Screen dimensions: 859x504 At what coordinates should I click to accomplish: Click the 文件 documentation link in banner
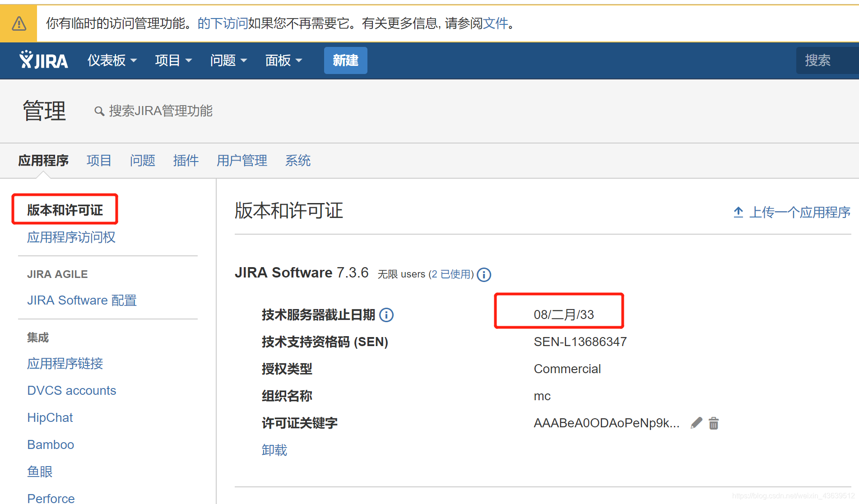point(496,23)
